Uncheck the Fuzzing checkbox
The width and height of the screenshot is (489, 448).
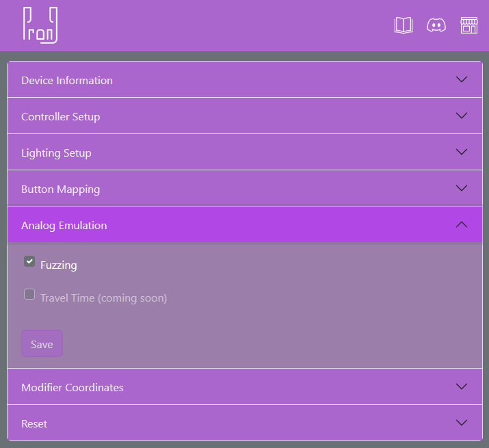tap(29, 261)
